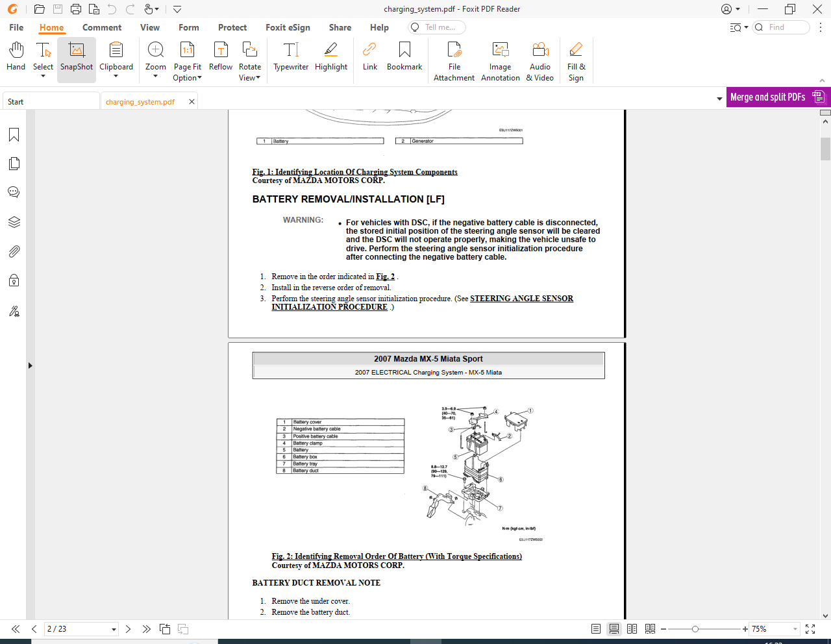Switch to the Protect tab

pyautogui.click(x=232, y=27)
